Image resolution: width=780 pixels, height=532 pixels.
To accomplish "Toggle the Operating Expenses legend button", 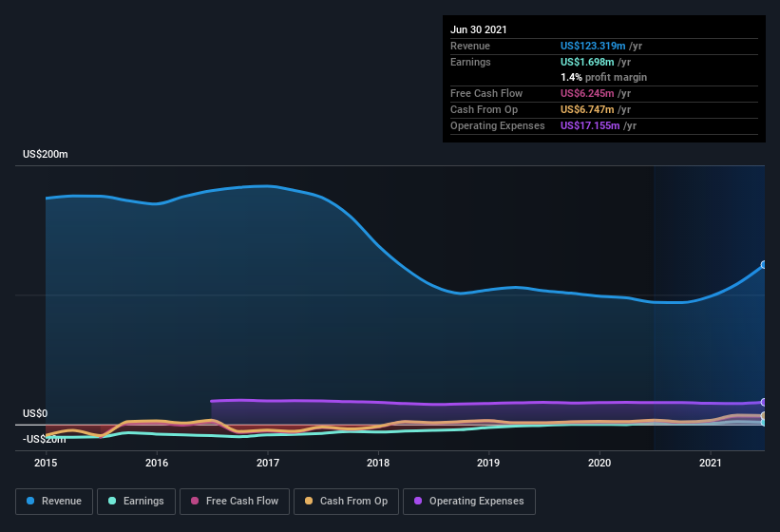I will tap(469, 502).
